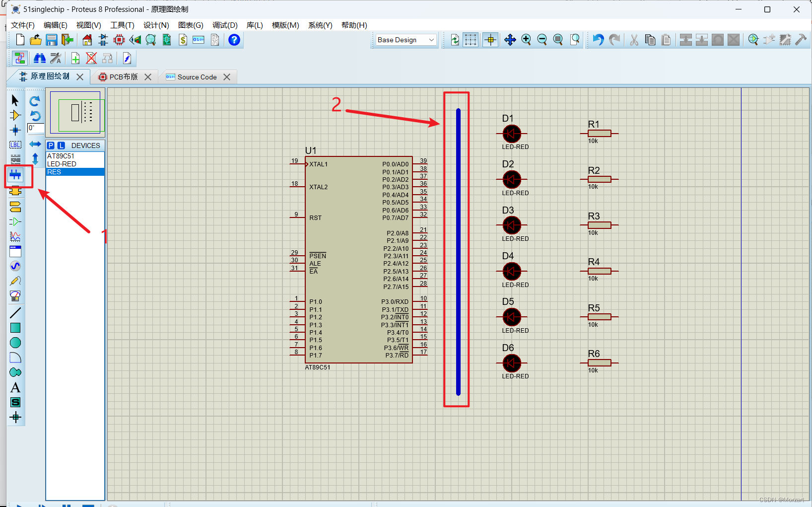Select the 2D arc graphics tool
Image resolution: width=812 pixels, height=507 pixels.
(15, 358)
